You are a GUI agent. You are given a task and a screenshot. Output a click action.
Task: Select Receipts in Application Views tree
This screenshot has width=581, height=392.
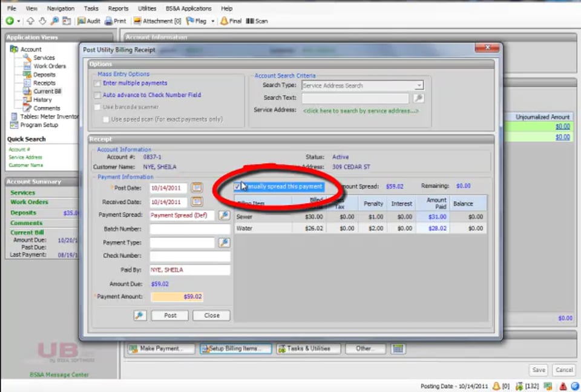(x=44, y=83)
